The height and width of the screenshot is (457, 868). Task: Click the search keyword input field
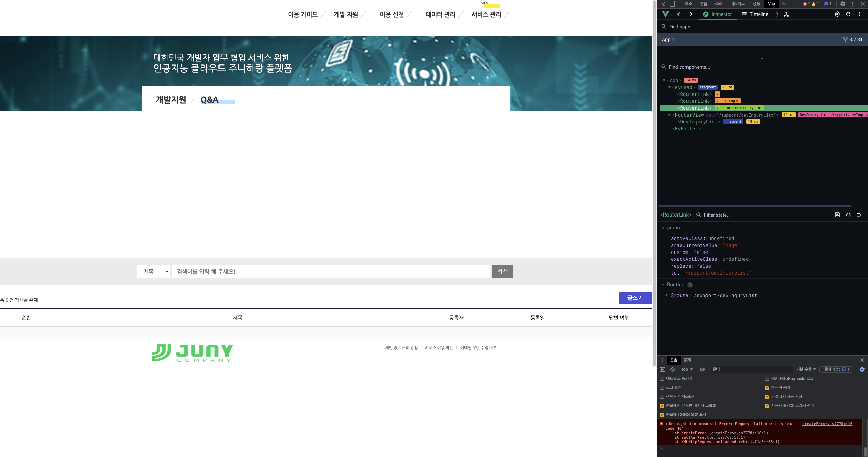[331, 271]
